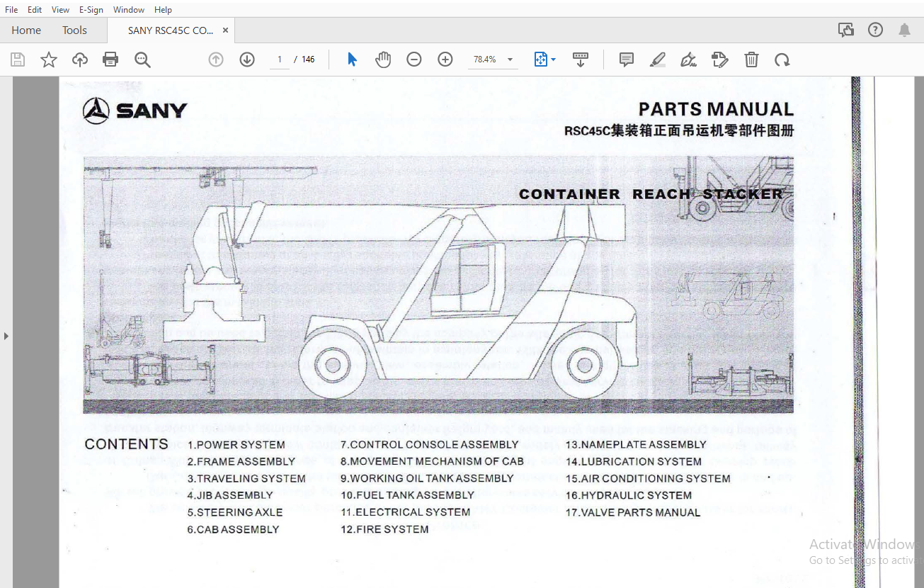Click the stamp tool icon

(720, 60)
